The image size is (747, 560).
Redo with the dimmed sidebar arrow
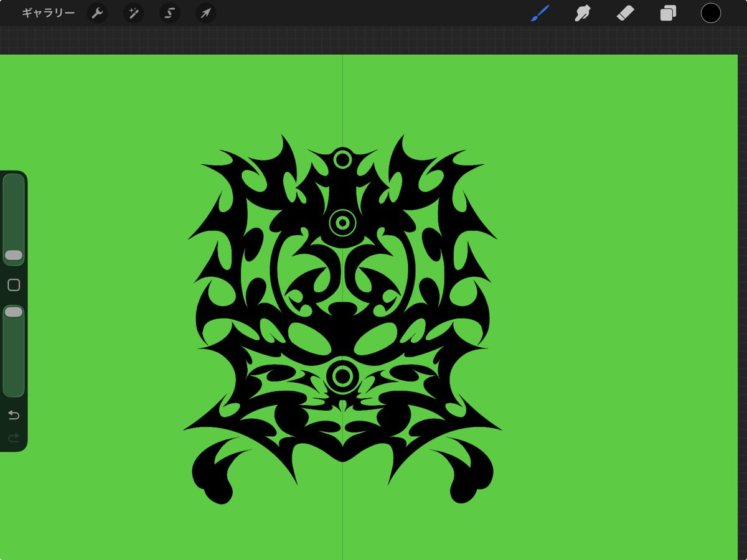click(14, 439)
